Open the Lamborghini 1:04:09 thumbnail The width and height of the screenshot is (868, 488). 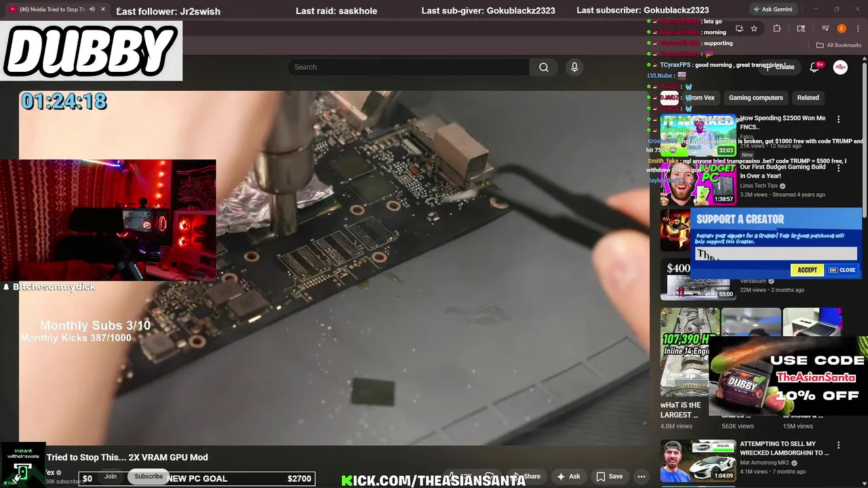click(698, 461)
